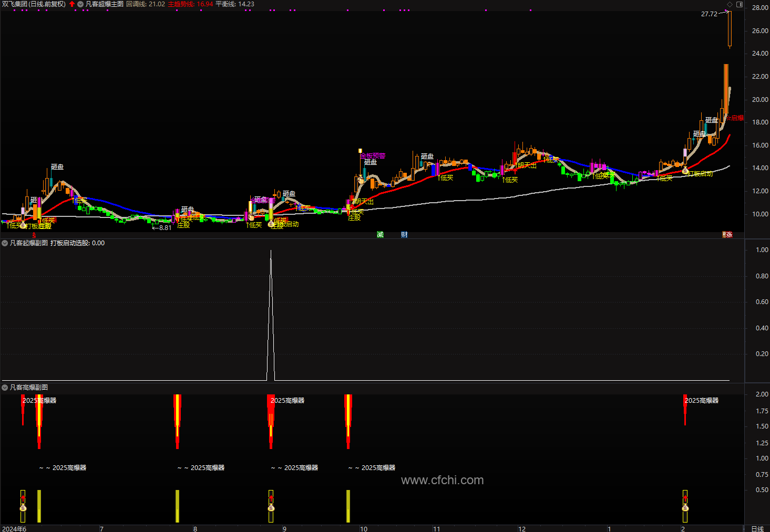Click the last tall orange candlestick

[726, 89]
